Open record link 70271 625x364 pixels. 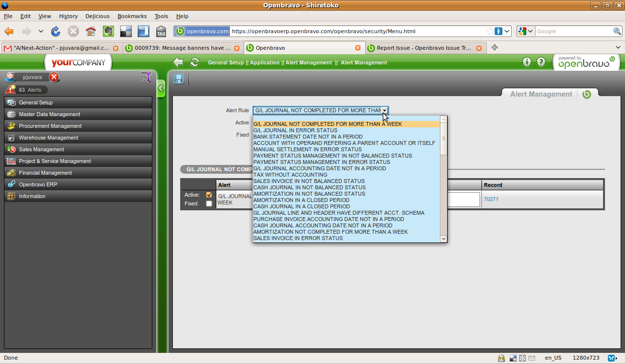(491, 199)
